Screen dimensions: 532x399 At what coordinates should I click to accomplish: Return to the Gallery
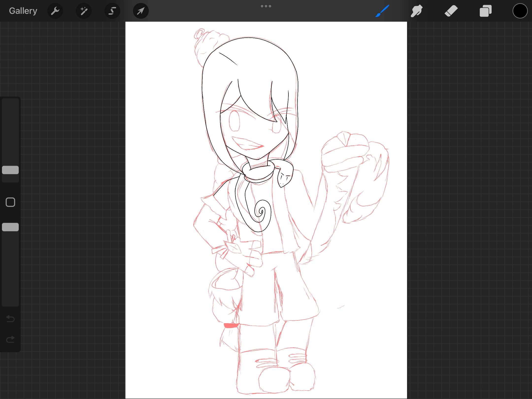[23, 11]
